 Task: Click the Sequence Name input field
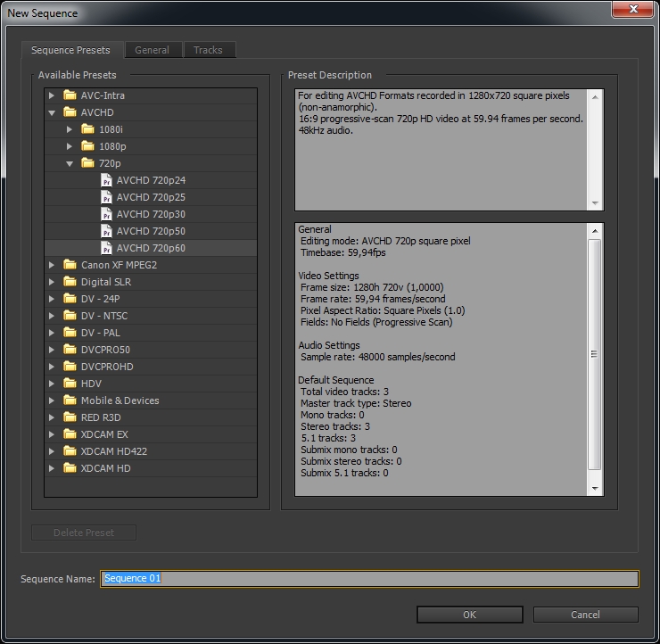(369, 578)
